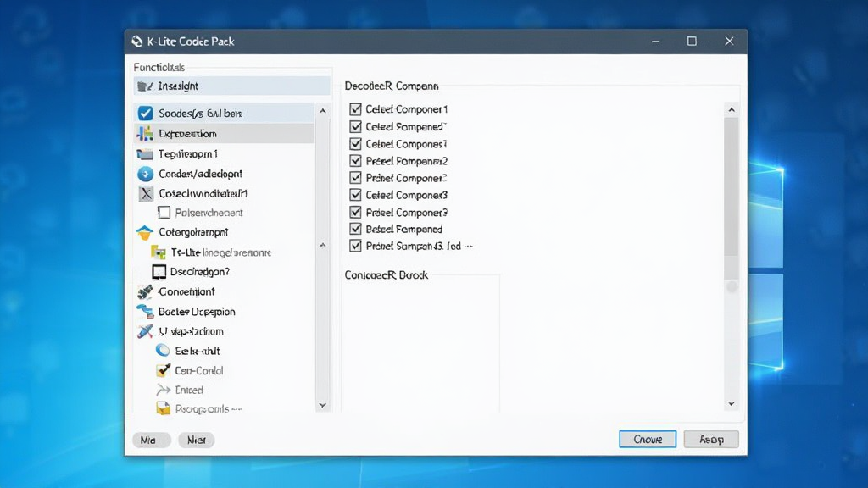Screen dimensions: 868x488
Task: Click the ConoeeR Doock empty box
Action: [420, 346]
